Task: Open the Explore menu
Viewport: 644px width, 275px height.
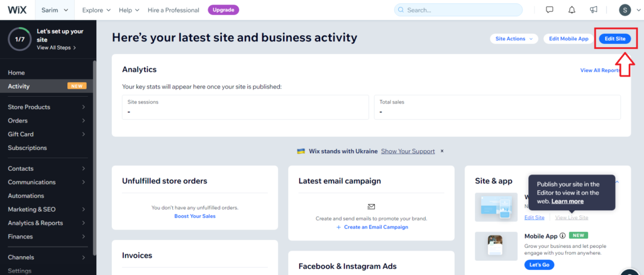Action: 96,10
